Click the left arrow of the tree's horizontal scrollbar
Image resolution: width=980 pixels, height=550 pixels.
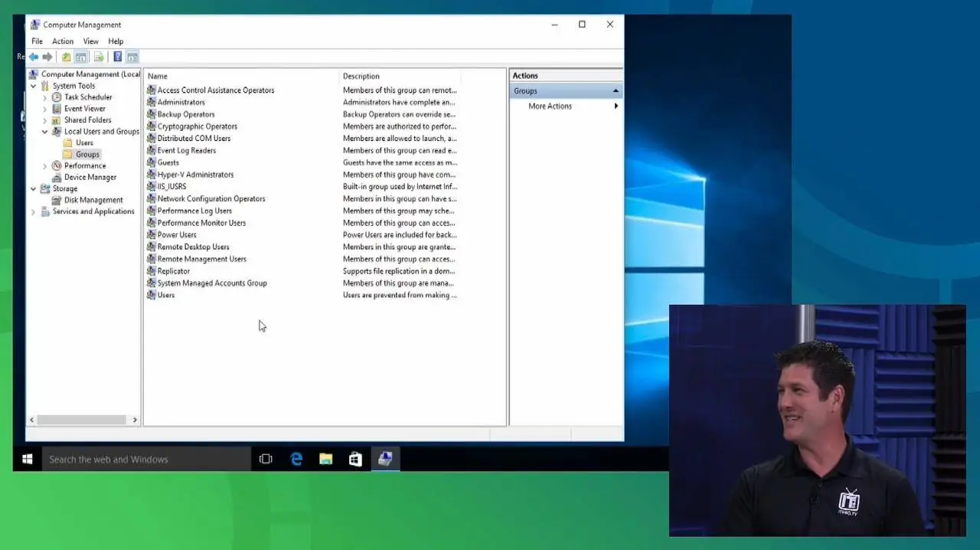pos(32,420)
